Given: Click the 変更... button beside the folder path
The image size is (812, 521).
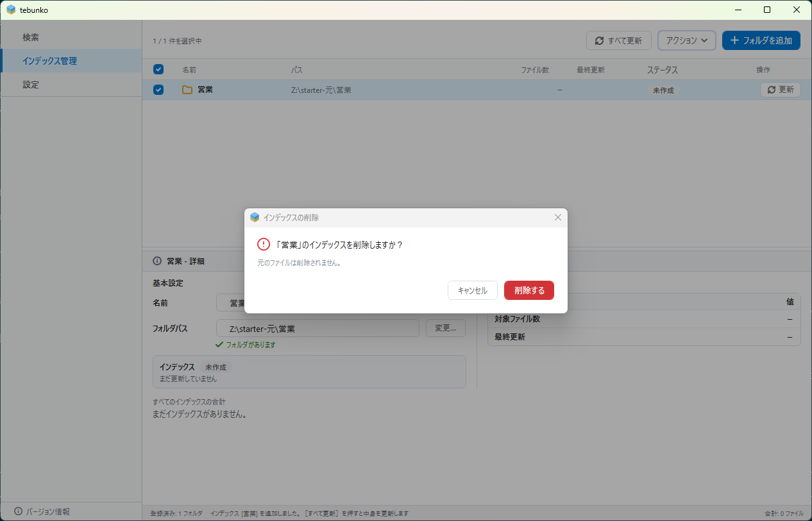Looking at the screenshot, I should pyautogui.click(x=446, y=328).
